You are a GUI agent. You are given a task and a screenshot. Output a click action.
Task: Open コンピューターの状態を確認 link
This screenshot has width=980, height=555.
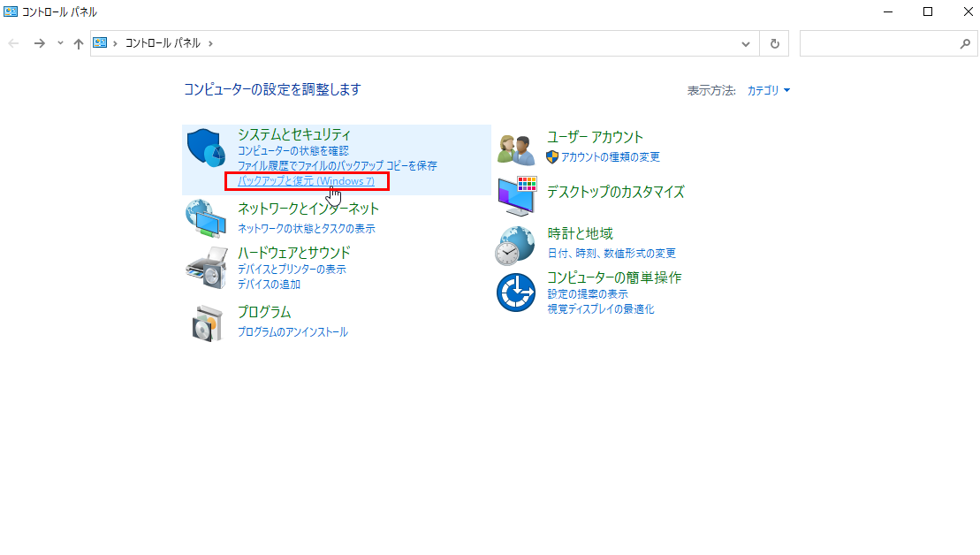tap(293, 150)
